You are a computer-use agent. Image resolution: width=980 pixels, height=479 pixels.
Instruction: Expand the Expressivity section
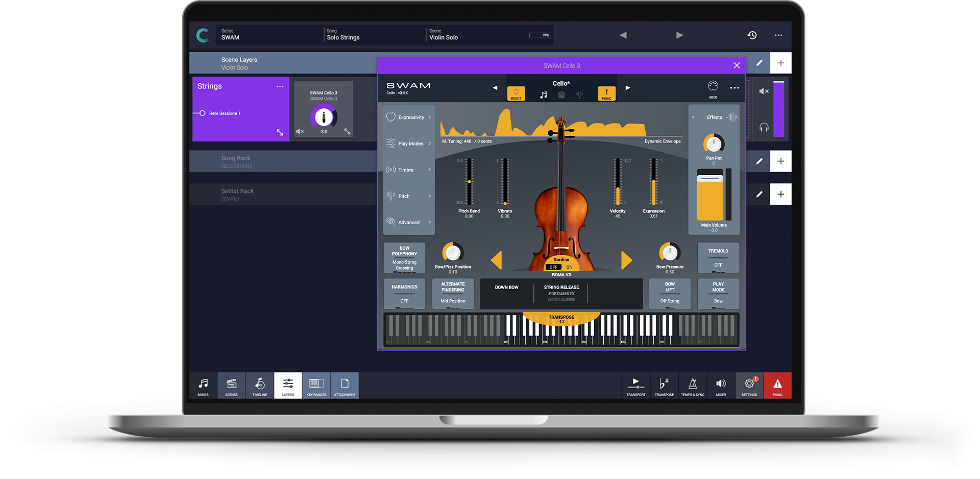tap(409, 117)
